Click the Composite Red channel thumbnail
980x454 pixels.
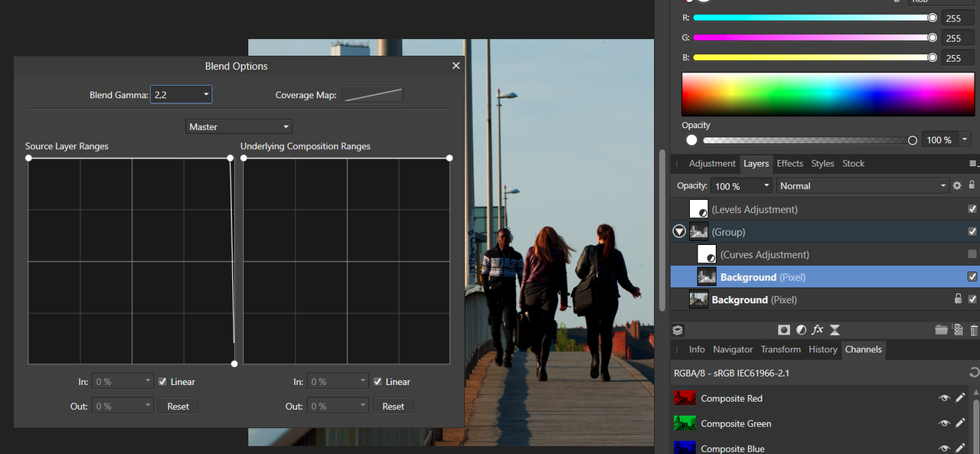point(684,398)
